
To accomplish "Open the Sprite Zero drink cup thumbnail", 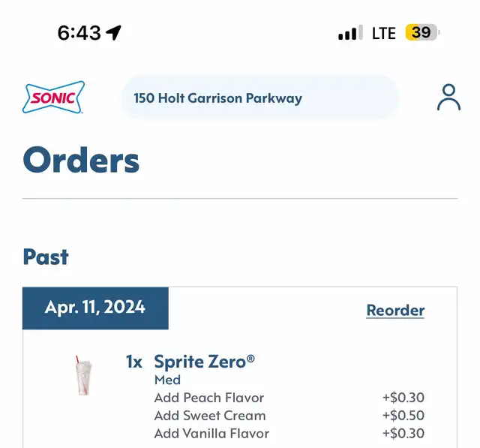I will tap(83, 375).
